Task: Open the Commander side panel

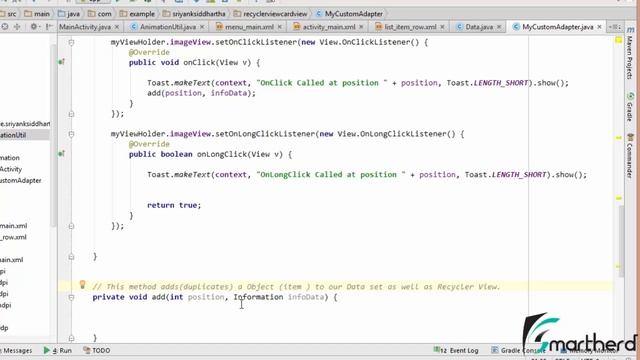Action: 630,156
